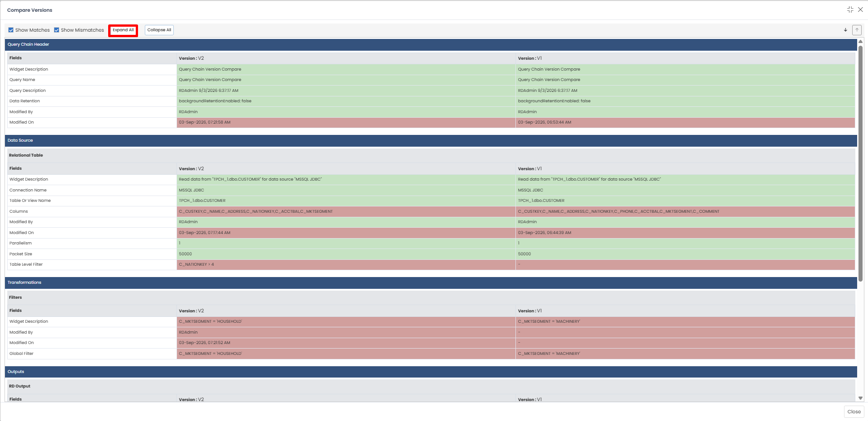Viewport: 868px width, 421px height.
Task: Click the V2 Columns cell ending in C_MKTSEGMENT
Action: [x=346, y=211]
